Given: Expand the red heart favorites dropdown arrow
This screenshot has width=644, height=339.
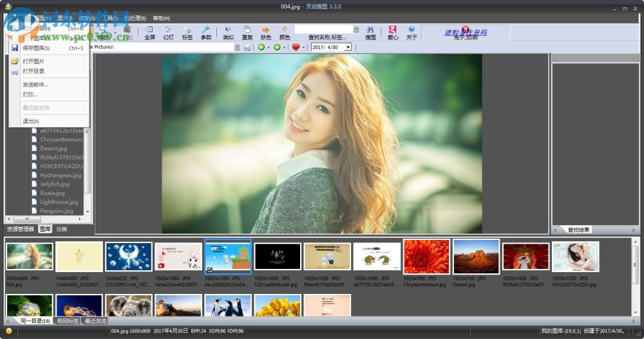Looking at the screenshot, I should coord(304,47).
